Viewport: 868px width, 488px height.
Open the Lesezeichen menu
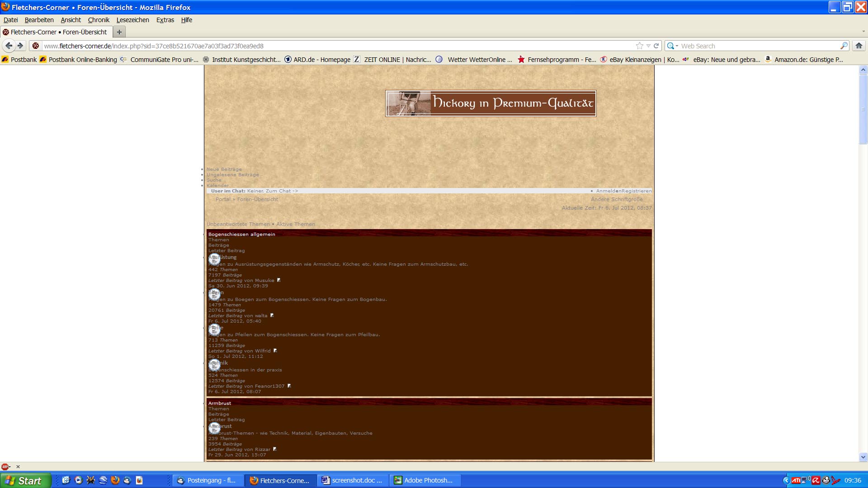132,20
